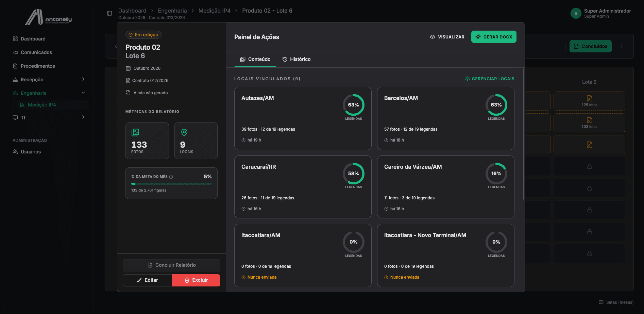This screenshot has width=644, height=314.
Task: Click the Engenharia breadcrumb link
Action: pos(172,11)
